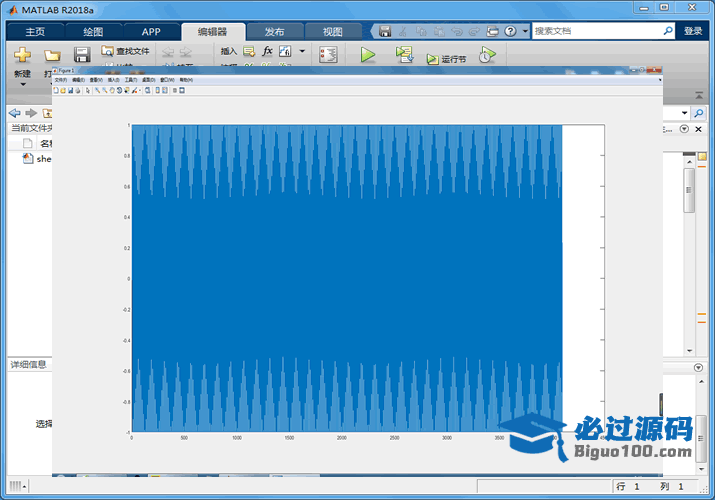The image size is (715, 500).
Task: Select the file beginning with 'she' in folder list
Action: coord(37,159)
